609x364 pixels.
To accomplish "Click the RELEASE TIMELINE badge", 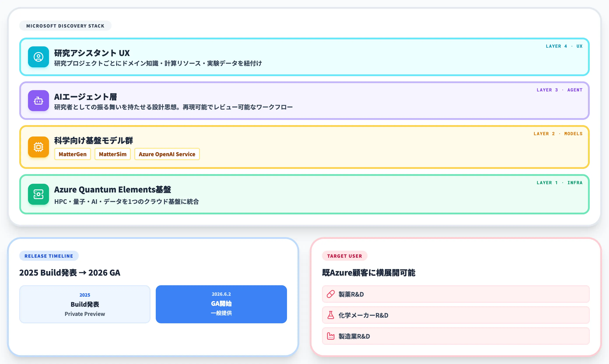I will [49, 256].
